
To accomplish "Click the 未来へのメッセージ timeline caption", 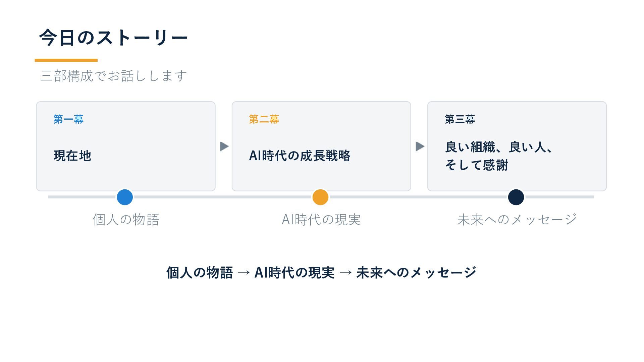I will click(x=517, y=220).
